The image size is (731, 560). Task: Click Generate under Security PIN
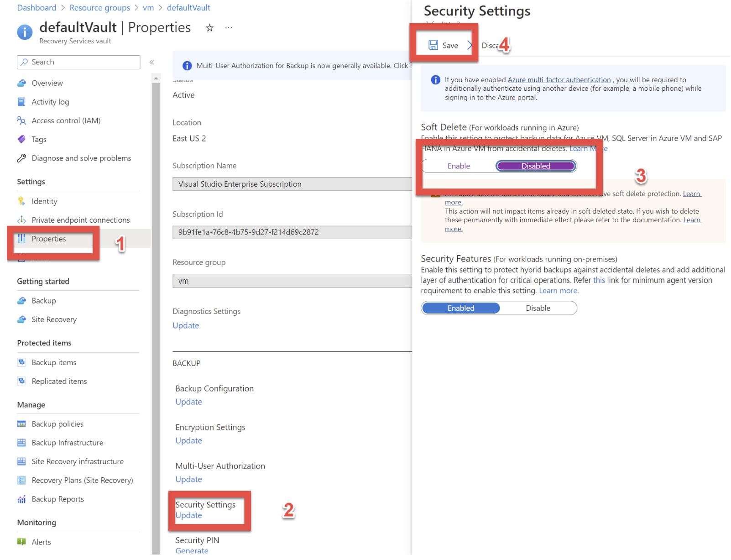[192, 551]
